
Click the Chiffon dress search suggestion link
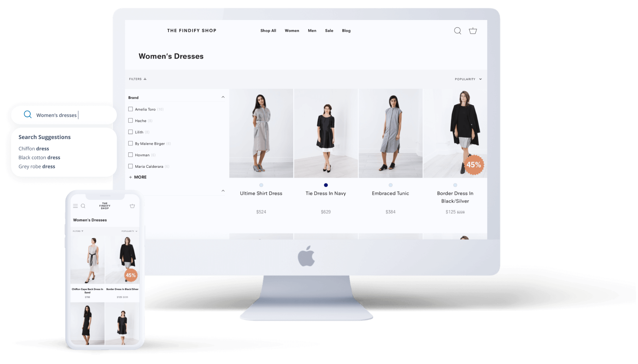[34, 148]
